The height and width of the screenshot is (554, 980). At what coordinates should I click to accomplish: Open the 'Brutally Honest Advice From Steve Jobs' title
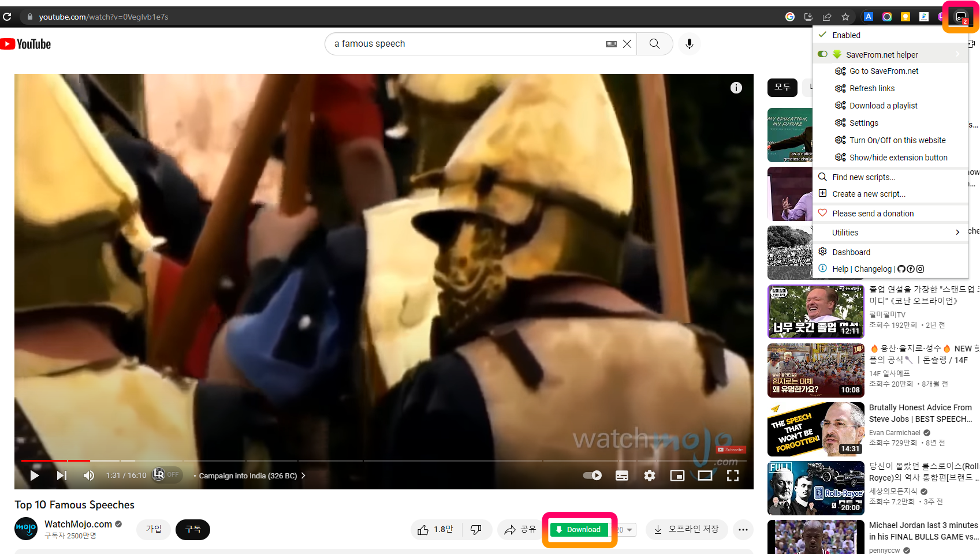(x=921, y=413)
